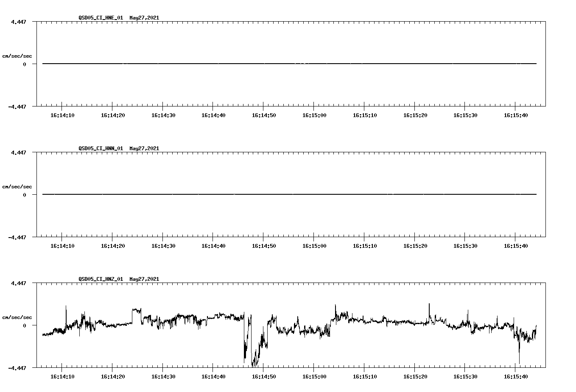Click the -4.447 label below the HNZ plot

(18, 367)
